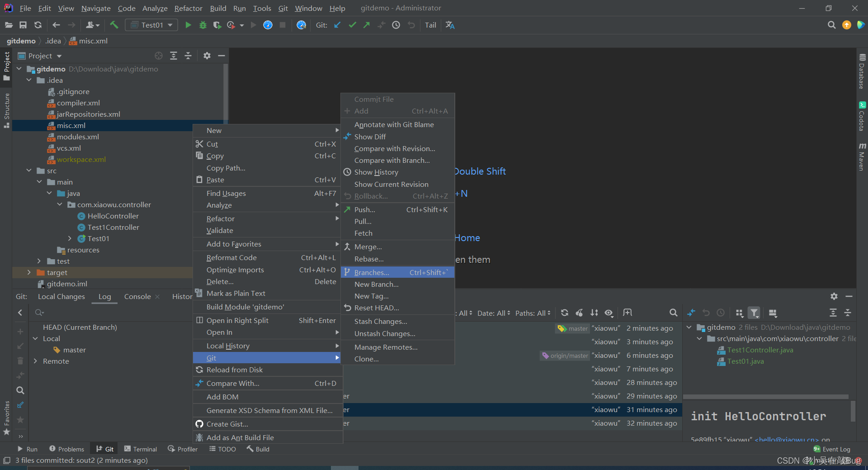Image resolution: width=868 pixels, height=470 pixels.
Task: Click the commit details vertical scrollbar
Action: click(853, 411)
